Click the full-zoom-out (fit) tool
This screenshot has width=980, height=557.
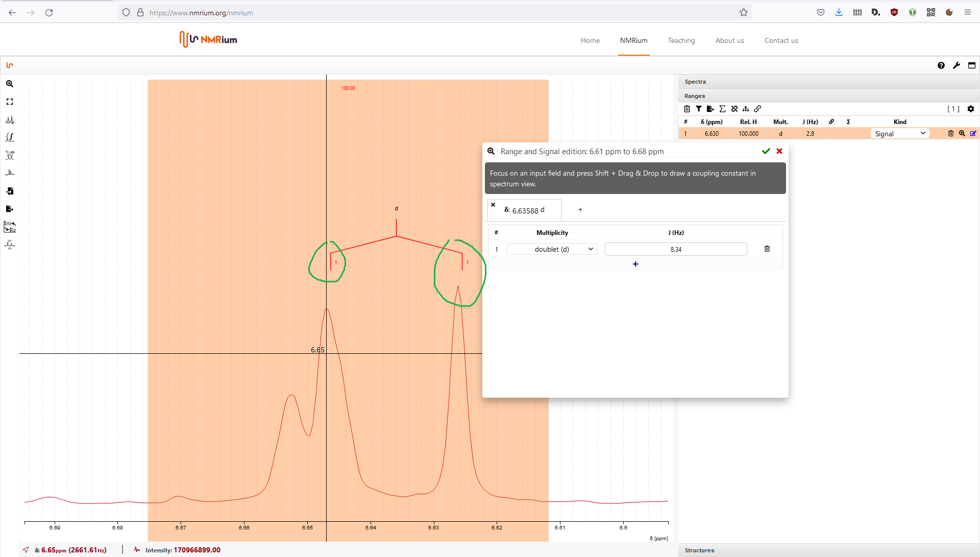(10, 102)
